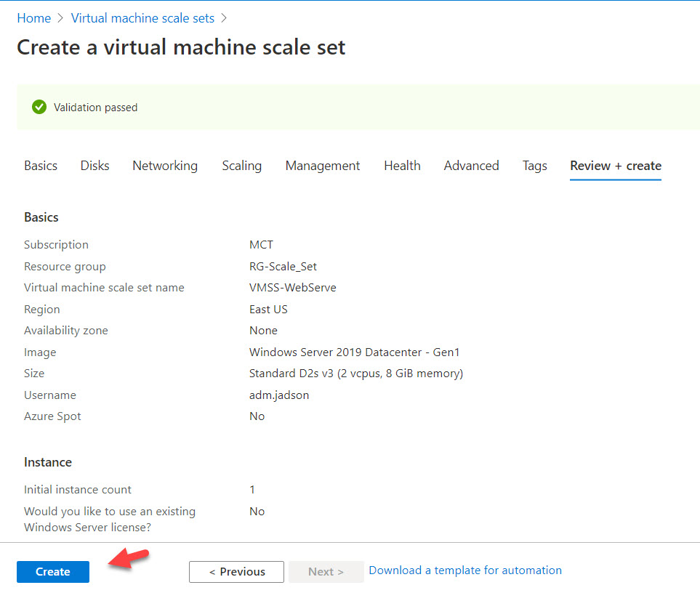Switch to the Basics tab
The width and height of the screenshot is (700, 601).
pyautogui.click(x=41, y=166)
